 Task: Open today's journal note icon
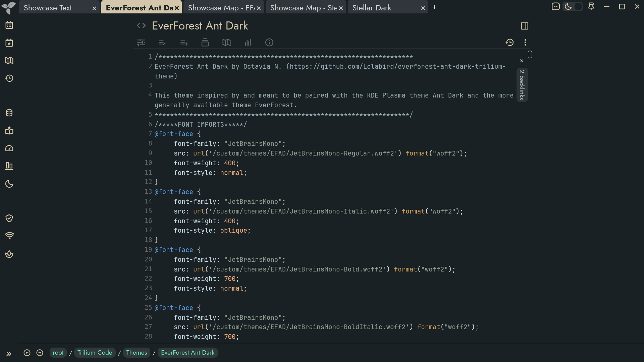coord(9,43)
